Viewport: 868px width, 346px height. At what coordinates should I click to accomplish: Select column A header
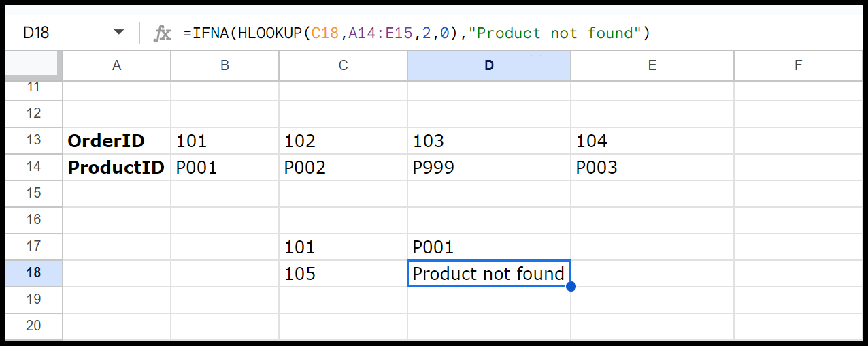tap(116, 65)
